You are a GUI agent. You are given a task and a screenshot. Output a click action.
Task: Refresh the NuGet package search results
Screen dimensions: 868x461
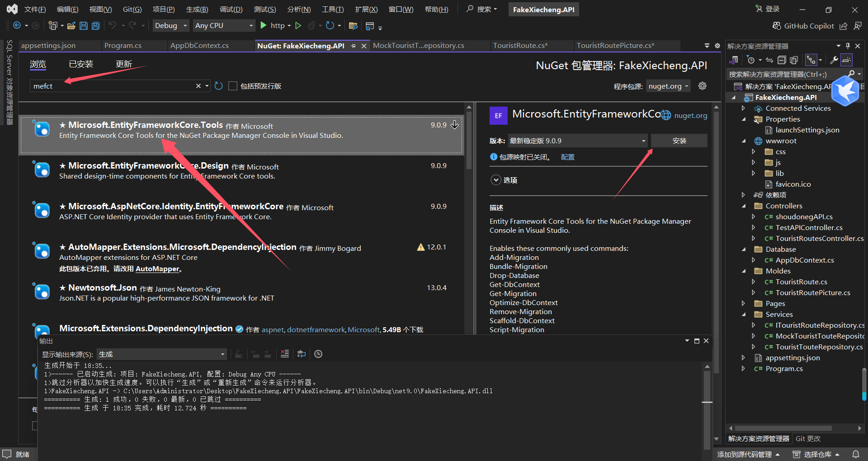[219, 86]
